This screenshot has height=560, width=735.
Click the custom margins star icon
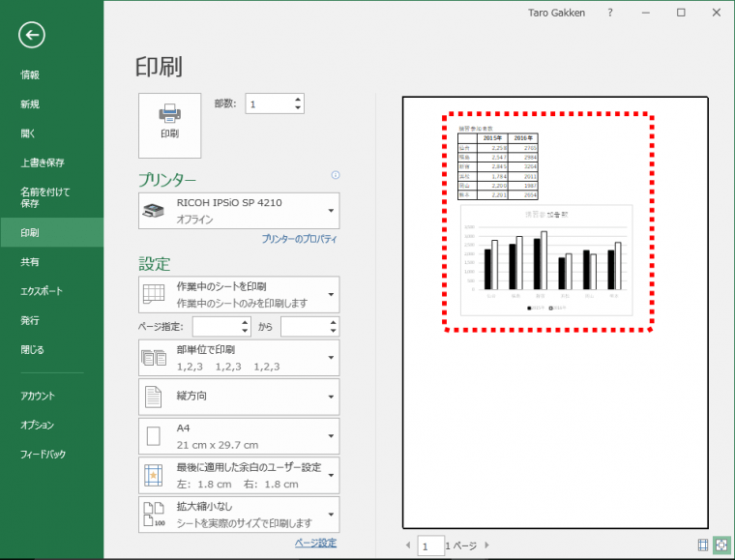pyautogui.click(x=153, y=475)
